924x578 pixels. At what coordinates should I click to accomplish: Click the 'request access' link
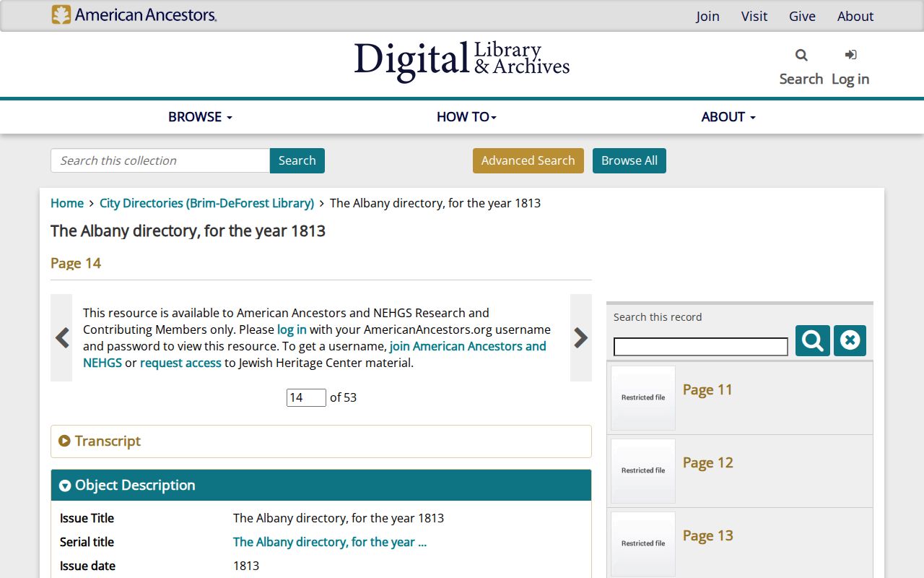click(x=180, y=363)
